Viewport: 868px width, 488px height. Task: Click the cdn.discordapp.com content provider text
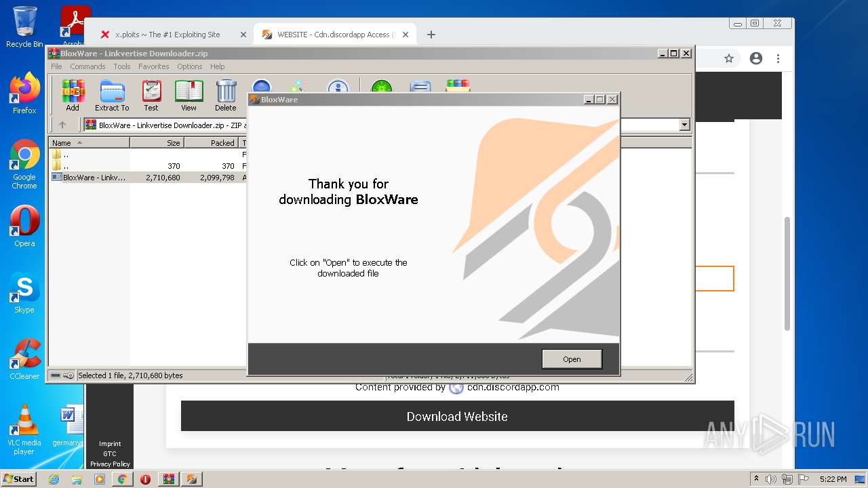(x=513, y=387)
